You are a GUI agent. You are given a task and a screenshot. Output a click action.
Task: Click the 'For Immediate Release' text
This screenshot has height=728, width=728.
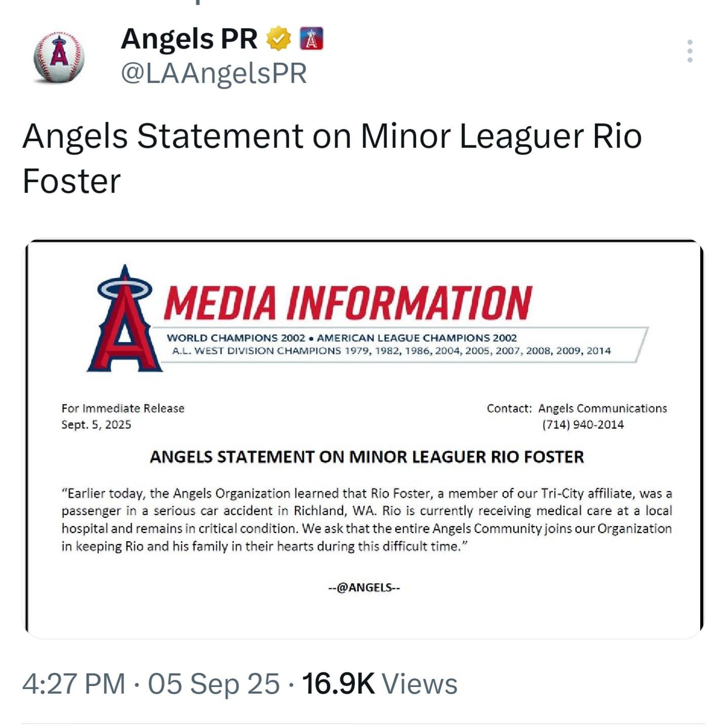(x=123, y=409)
